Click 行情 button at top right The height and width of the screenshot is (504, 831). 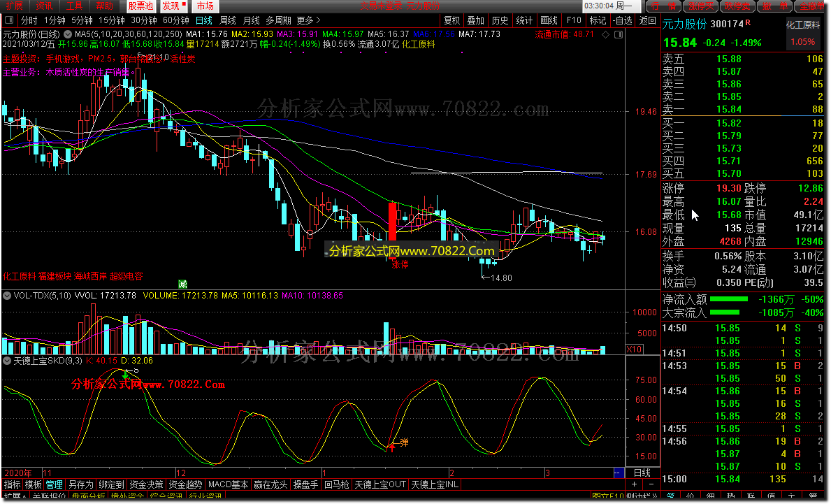click(x=664, y=6)
